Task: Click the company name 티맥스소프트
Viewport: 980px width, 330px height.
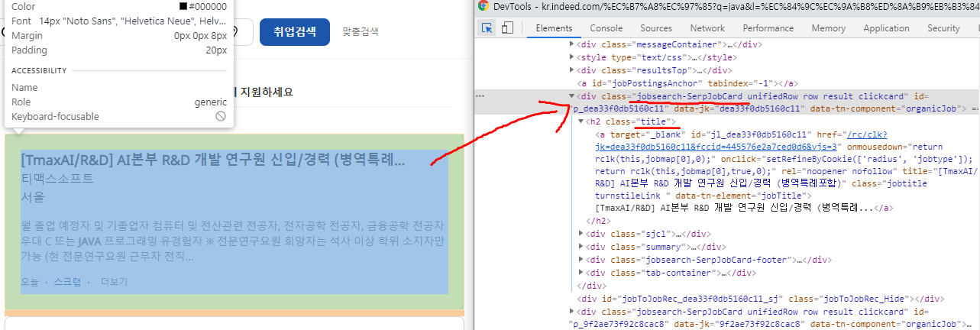Action: pos(57,180)
